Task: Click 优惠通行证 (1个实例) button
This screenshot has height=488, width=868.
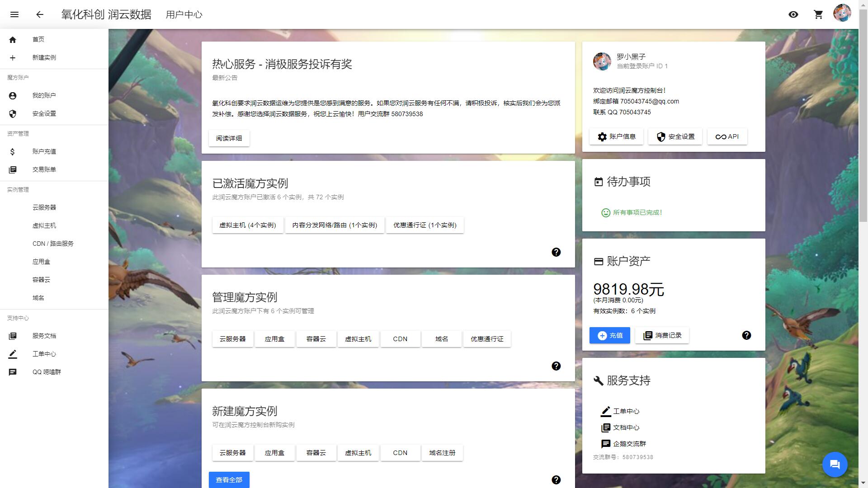Action: (x=425, y=225)
